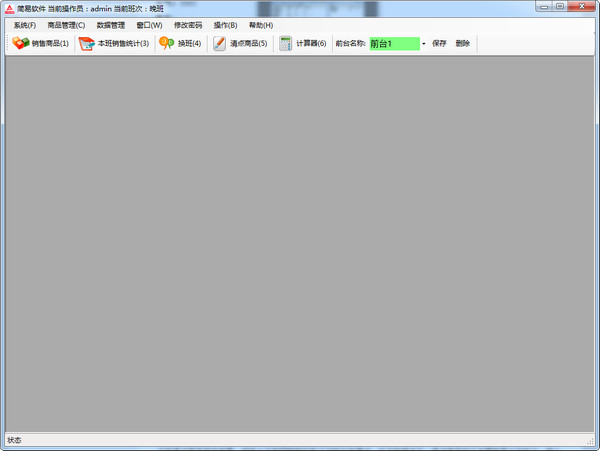This screenshot has width=600, height=451.
Task: Open the 窗口(W) menu
Action: click(149, 25)
